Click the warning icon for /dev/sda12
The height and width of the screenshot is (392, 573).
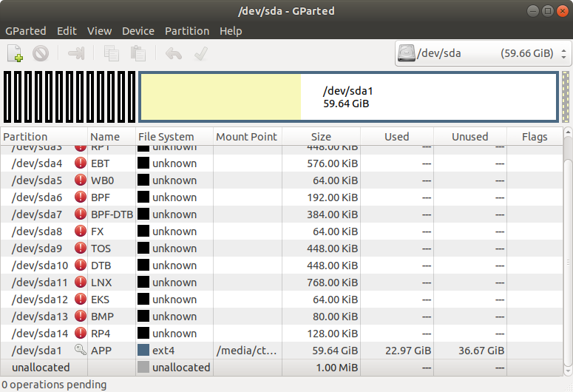81,299
